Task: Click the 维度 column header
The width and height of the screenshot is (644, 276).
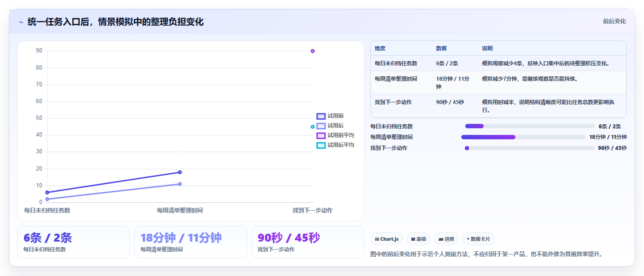Action: tap(380, 48)
